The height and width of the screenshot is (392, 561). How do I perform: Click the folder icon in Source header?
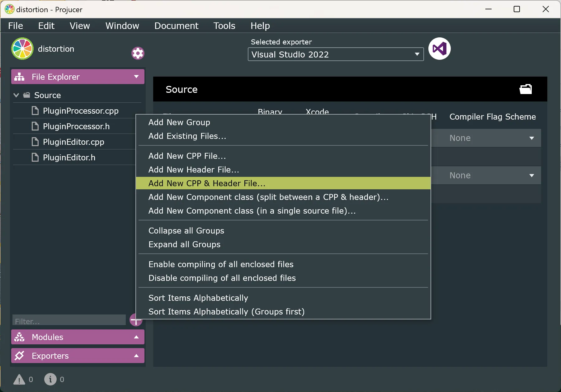(526, 89)
